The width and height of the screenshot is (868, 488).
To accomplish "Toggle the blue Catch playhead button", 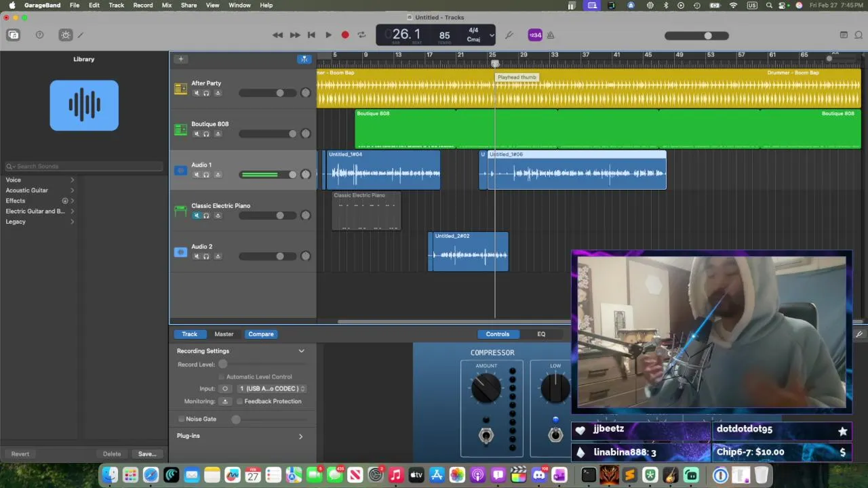I will click(x=304, y=59).
